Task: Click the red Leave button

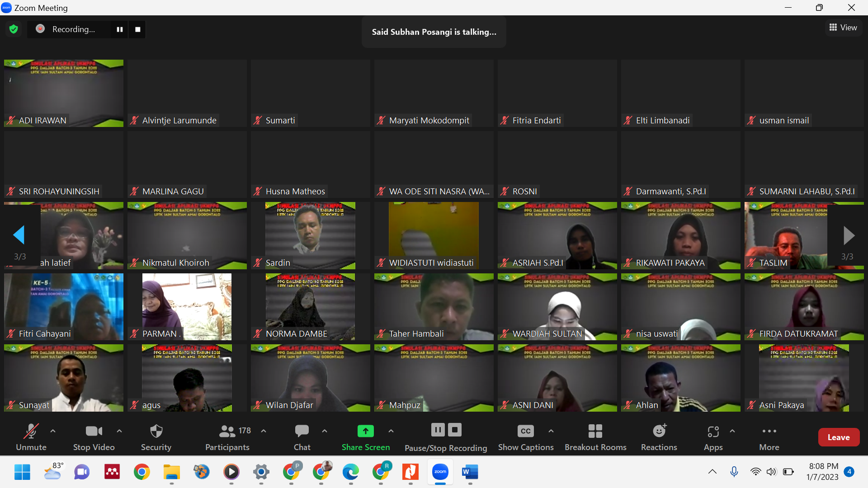Action: 839,437
